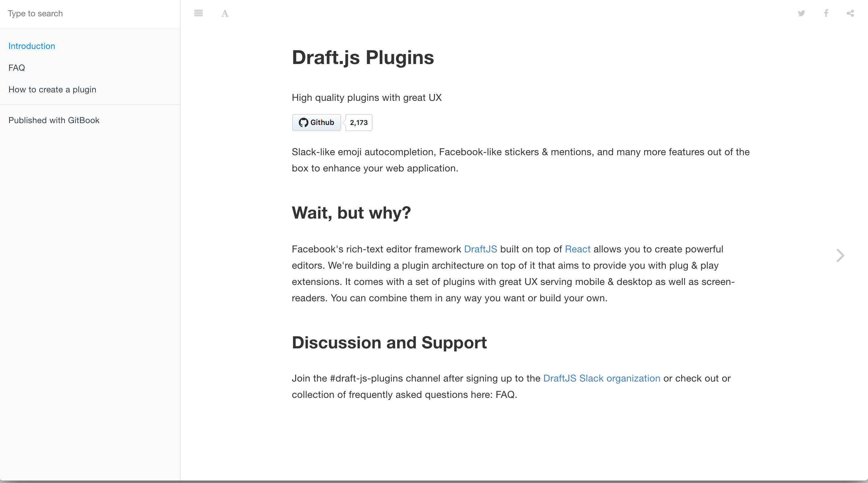868x483 pixels.
Task: Click 'Published with GitBook'
Action: (x=54, y=120)
